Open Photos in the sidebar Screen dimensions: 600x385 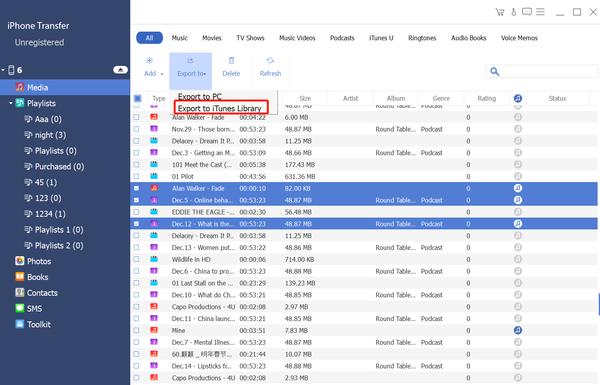(33, 261)
